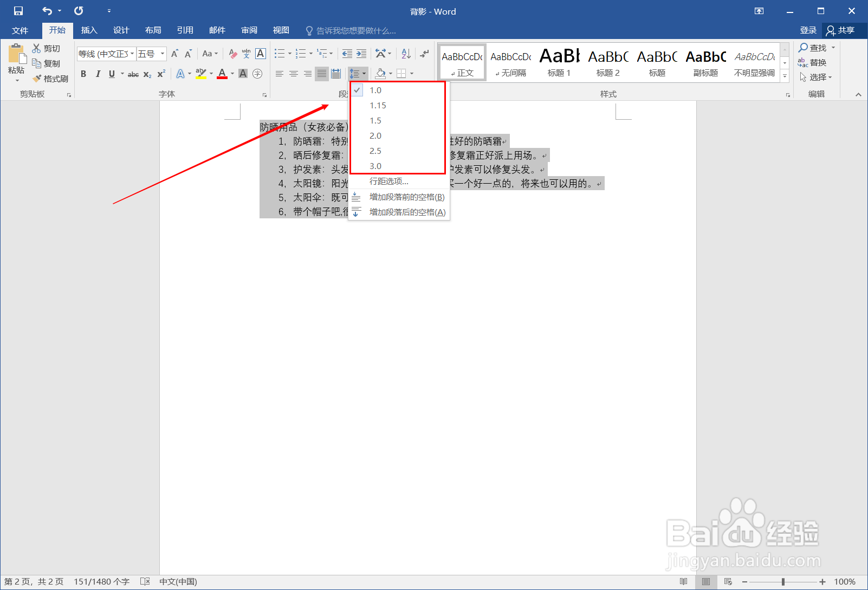Switch to the 插入 ribbon tab
Viewport: 868px width, 590px height.
[89, 30]
